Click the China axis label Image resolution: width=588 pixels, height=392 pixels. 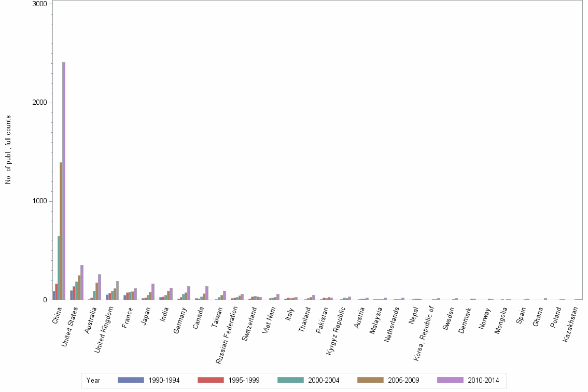click(57, 315)
